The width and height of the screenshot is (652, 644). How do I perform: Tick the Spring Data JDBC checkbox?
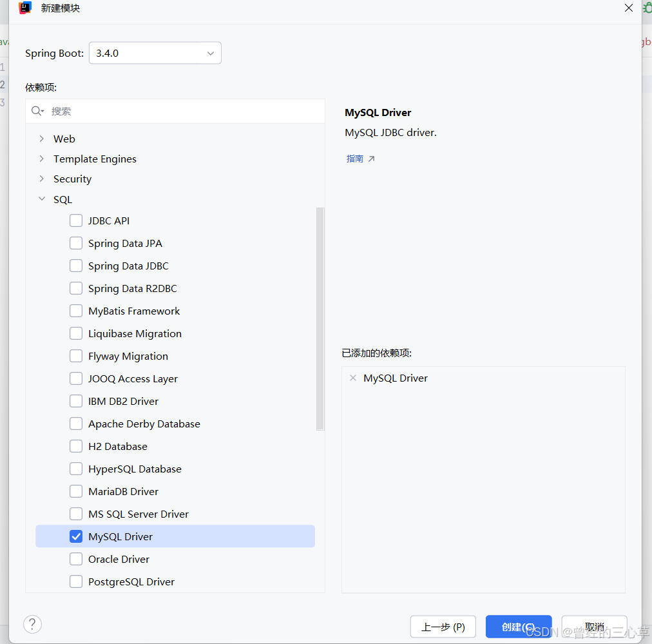(76, 266)
